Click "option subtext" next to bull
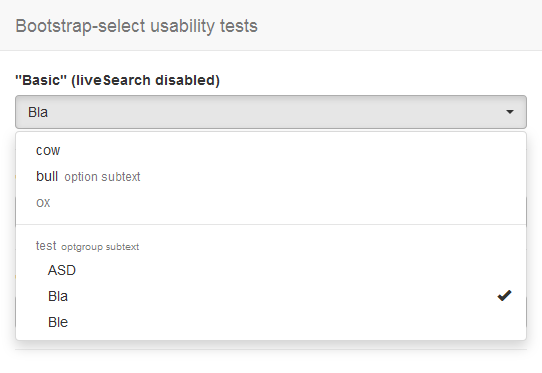 (x=102, y=177)
